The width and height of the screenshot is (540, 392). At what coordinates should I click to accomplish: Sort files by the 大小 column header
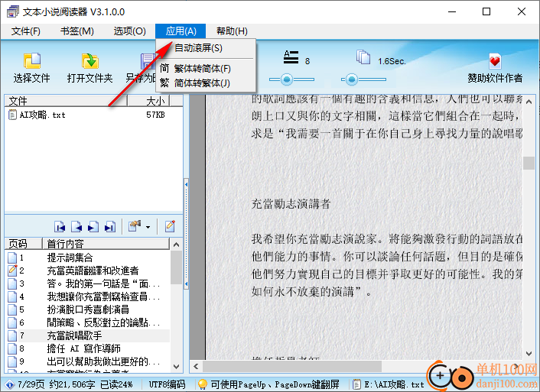click(x=149, y=101)
